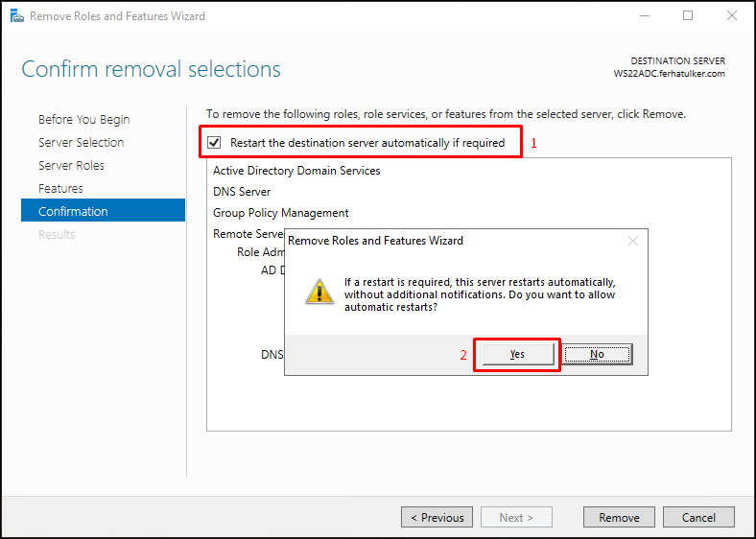Confirm automatic restarts with Yes
This screenshot has height=539, width=756.
point(518,354)
